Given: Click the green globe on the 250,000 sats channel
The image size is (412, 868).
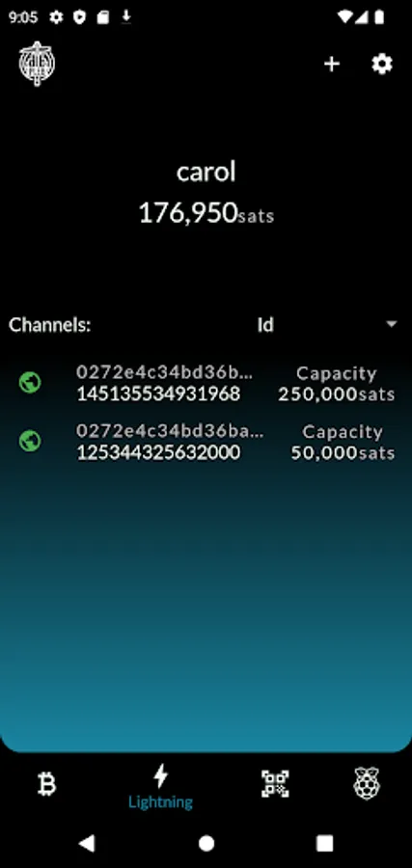Looking at the screenshot, I should [30, 383].
